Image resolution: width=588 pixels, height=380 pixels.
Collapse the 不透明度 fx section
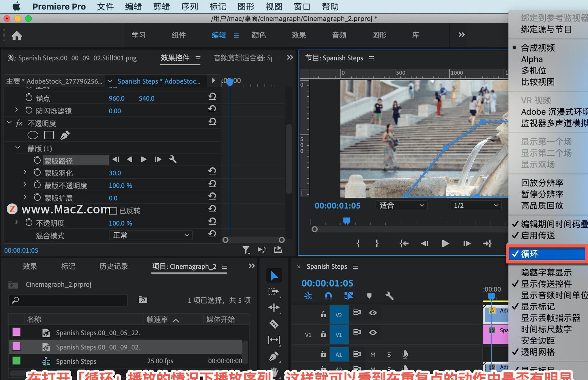pyautogui.click(x=9, y=123)
